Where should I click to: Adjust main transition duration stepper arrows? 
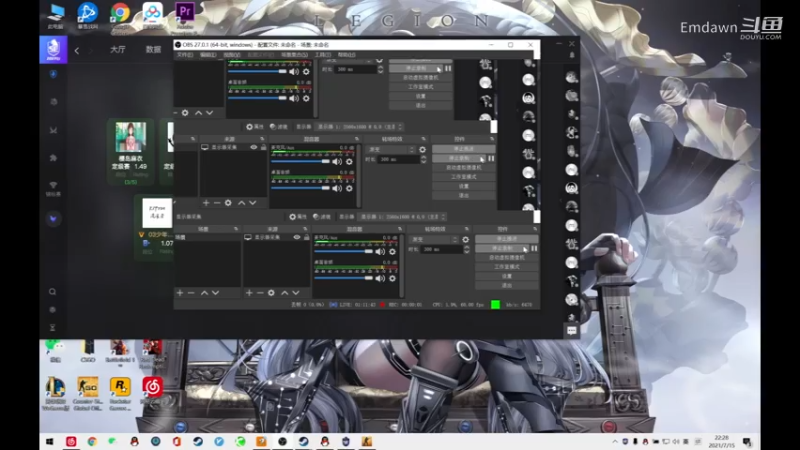pyautogui.click(x=466, y=249)
